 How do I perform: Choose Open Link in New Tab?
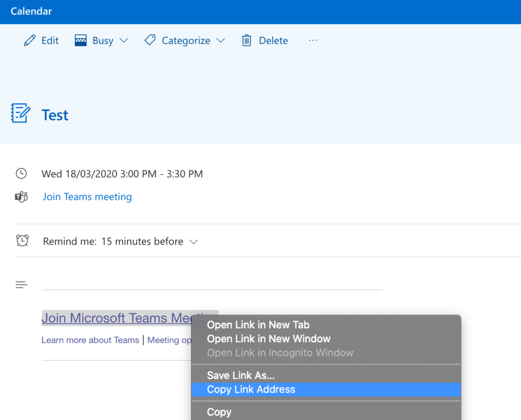326,325
